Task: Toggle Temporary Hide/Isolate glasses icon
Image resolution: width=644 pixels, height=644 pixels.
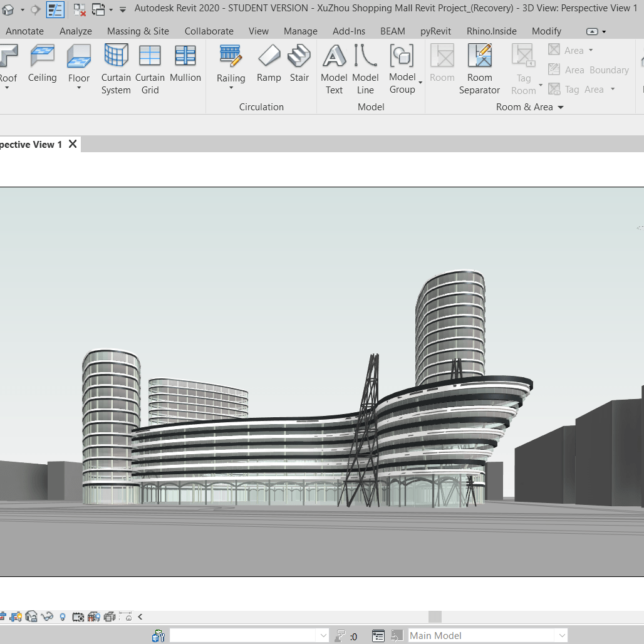Action: (x=47, y=616)
